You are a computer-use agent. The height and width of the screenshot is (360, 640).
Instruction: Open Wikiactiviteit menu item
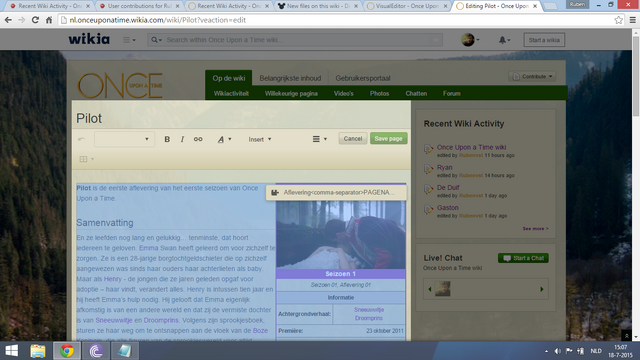tap(231, 93)
